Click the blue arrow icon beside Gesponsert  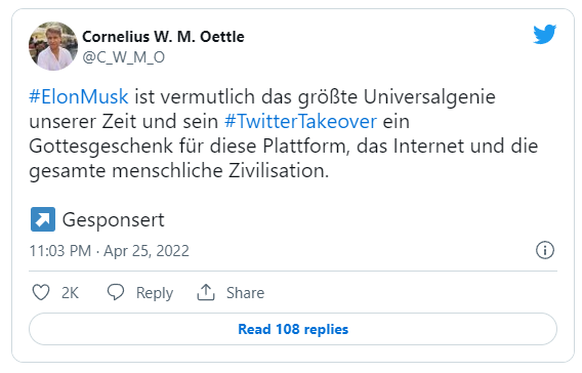tap(43, 219)
